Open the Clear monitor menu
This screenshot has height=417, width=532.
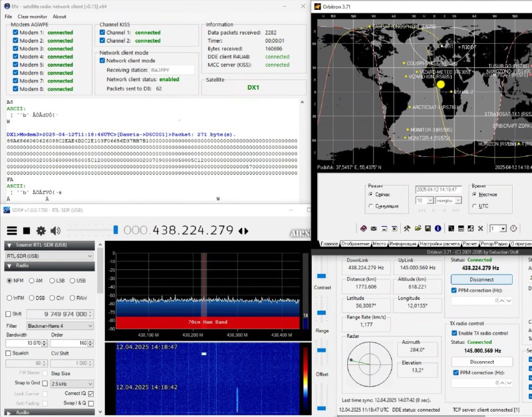pyautogui.click(x=32, y=17)
